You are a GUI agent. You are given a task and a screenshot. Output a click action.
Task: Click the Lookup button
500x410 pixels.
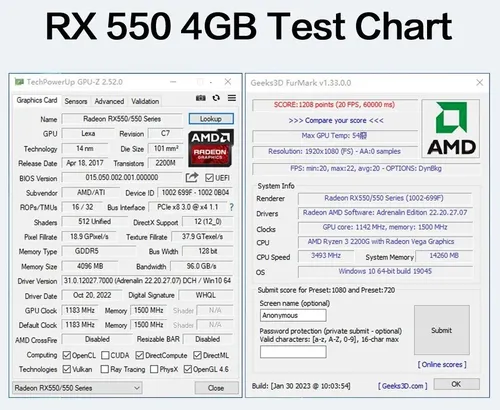[x=211, y=119]
